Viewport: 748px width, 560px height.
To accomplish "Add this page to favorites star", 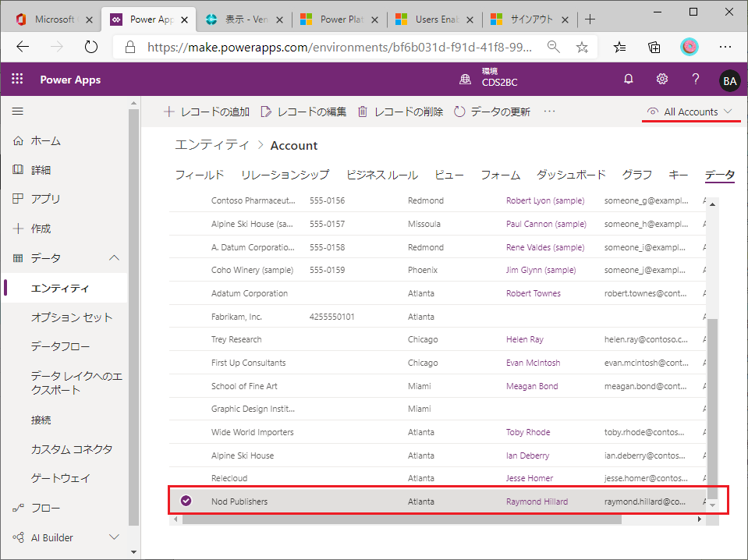I will 582,47.
